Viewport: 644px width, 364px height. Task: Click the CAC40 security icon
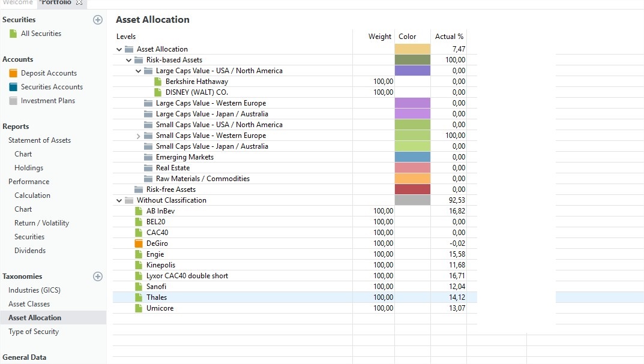click(139, 232)
